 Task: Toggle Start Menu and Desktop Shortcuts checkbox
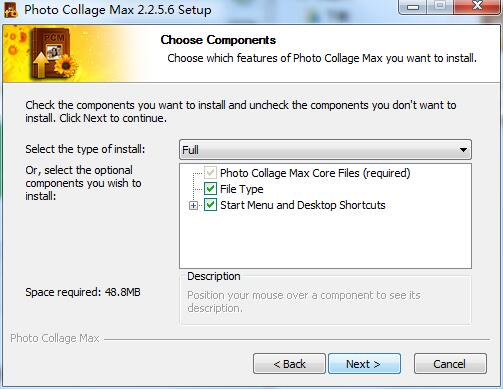(210, 205)
